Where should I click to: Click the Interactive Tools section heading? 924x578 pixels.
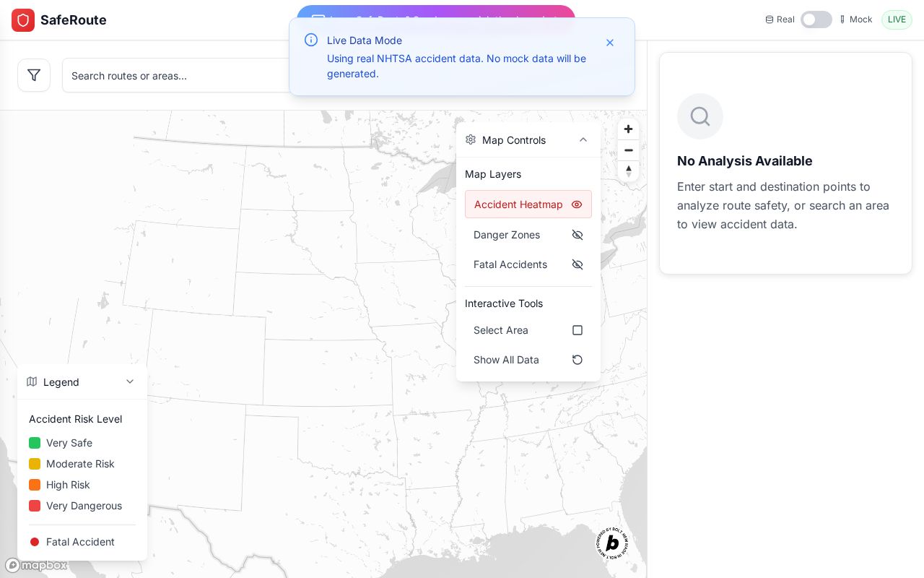pyautogui.click(x=504, y=303)
